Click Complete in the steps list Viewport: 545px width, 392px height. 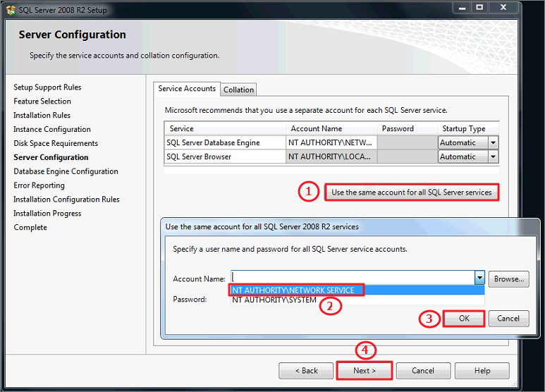30,227
